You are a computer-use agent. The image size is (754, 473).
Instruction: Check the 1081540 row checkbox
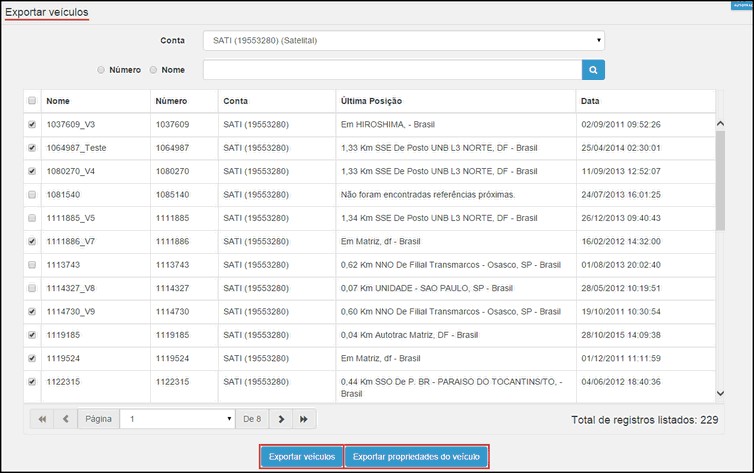click(32, 195)
